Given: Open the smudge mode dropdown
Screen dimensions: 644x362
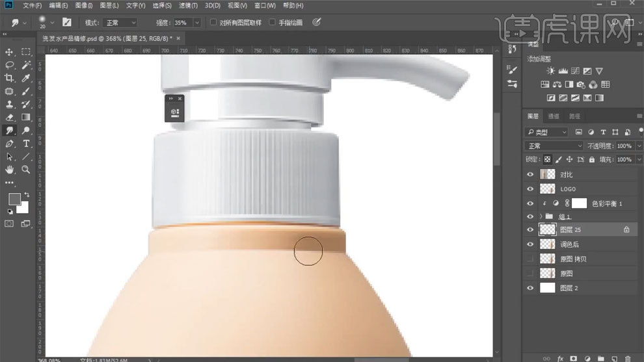Looking at the screenshot, I should coord(120,23).
